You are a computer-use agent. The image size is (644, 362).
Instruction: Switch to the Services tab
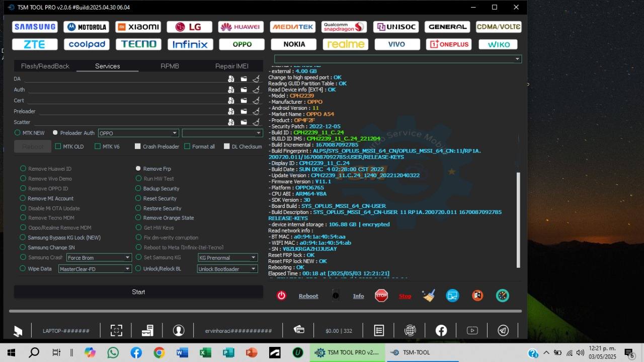pos(108,66)
